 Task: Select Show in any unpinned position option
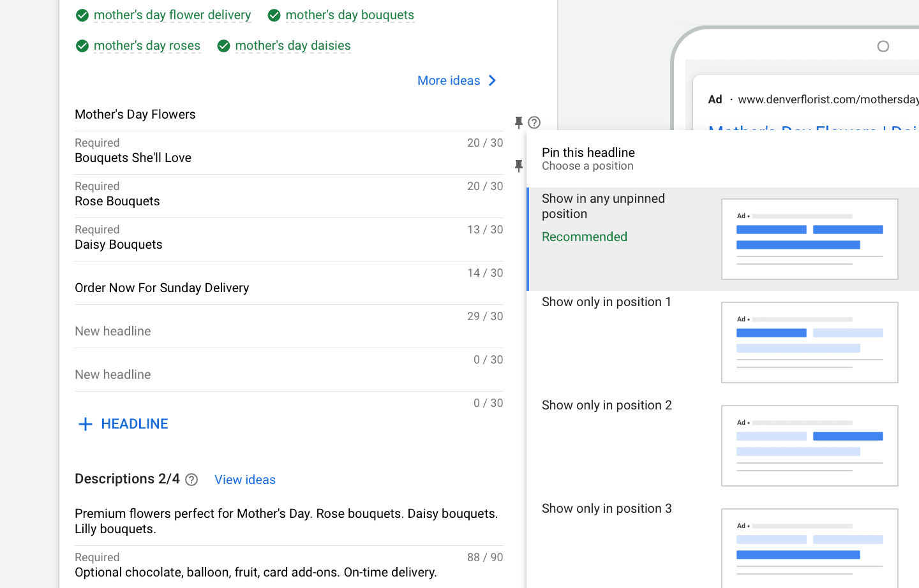[x=603, y=207]
